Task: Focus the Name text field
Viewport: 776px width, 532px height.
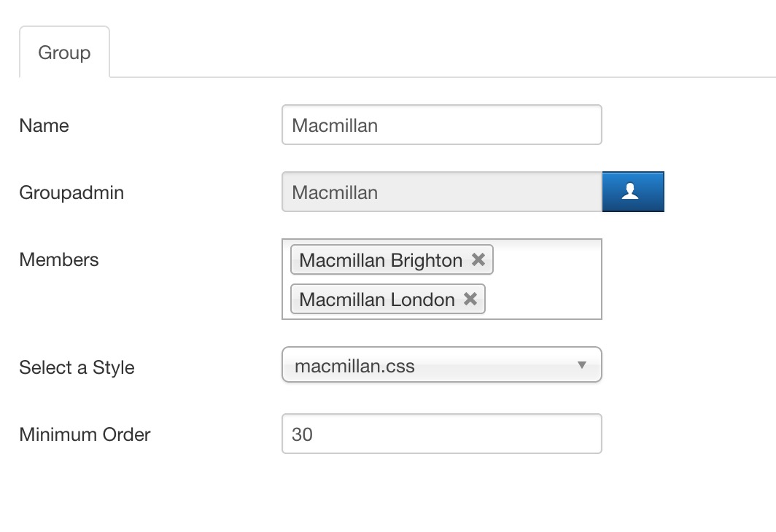Action: point(441,125)
